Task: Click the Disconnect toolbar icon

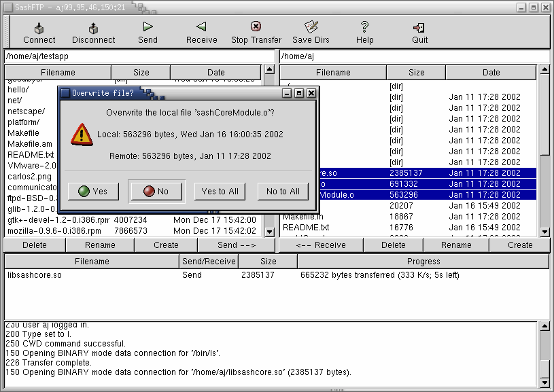Action: point(93,28)
